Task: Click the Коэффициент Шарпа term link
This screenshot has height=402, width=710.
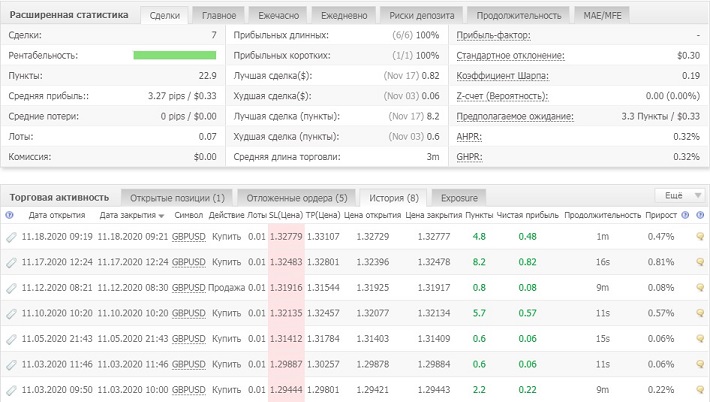Action: click(502, 76)
